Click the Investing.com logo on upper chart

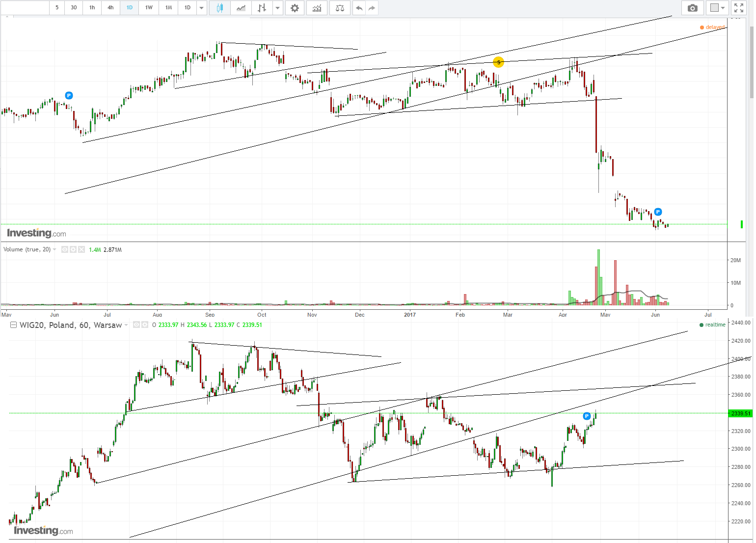pos(36,233)
